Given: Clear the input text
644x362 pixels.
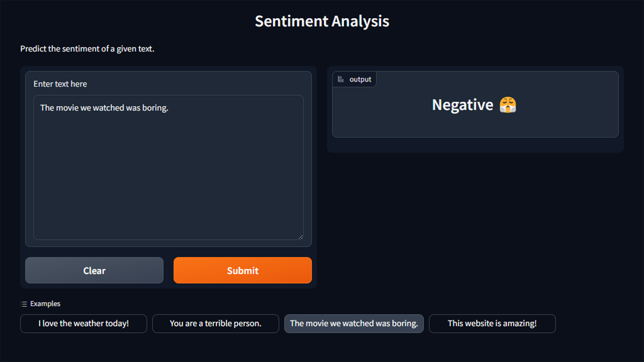Looking at the screenshot, I should (94, 271).
